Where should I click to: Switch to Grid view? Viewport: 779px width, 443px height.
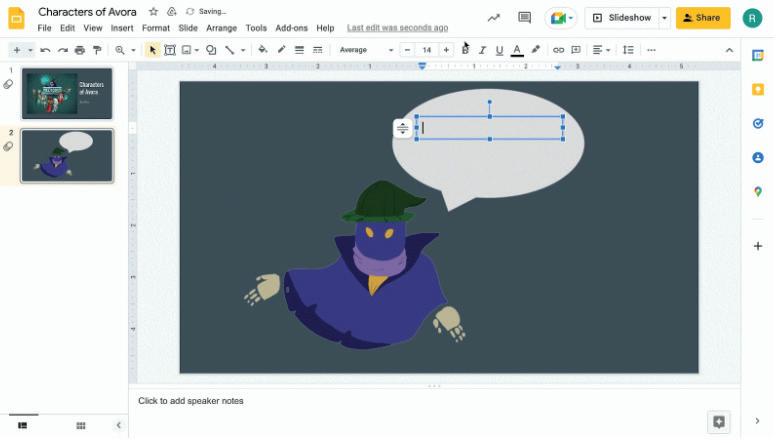(80, 426)
